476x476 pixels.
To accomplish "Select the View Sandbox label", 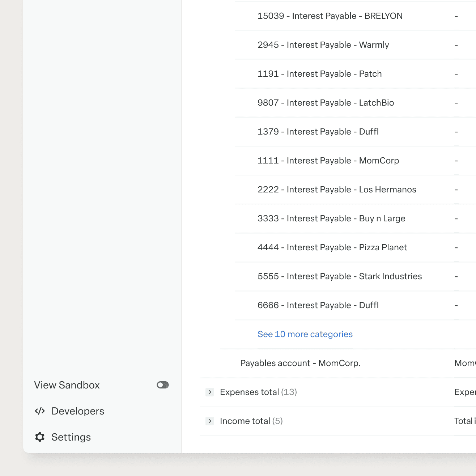I will coord(67,385).
